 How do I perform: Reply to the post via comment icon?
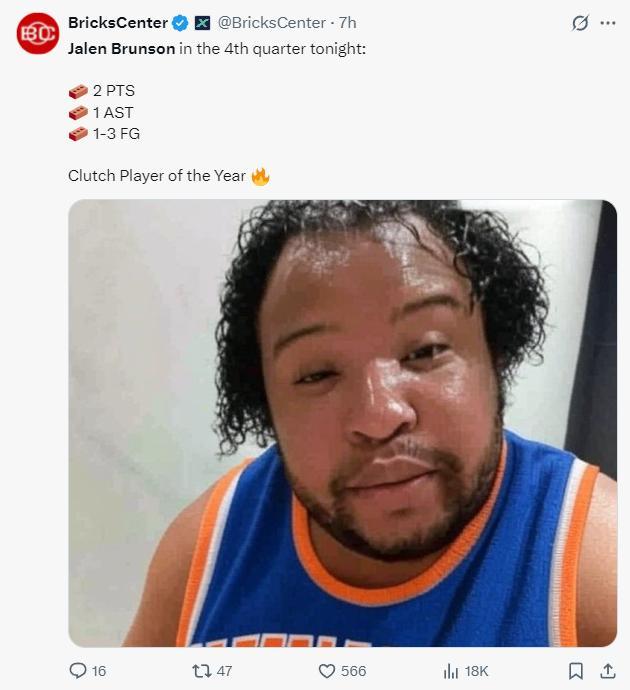point(78,671)
